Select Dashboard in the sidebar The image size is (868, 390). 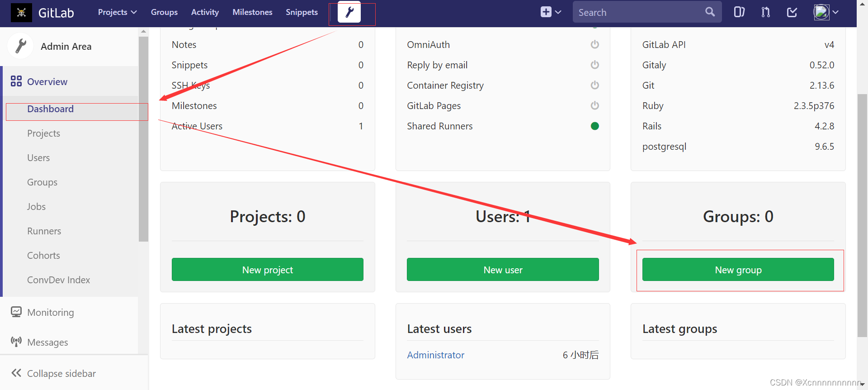pos(50,109)
